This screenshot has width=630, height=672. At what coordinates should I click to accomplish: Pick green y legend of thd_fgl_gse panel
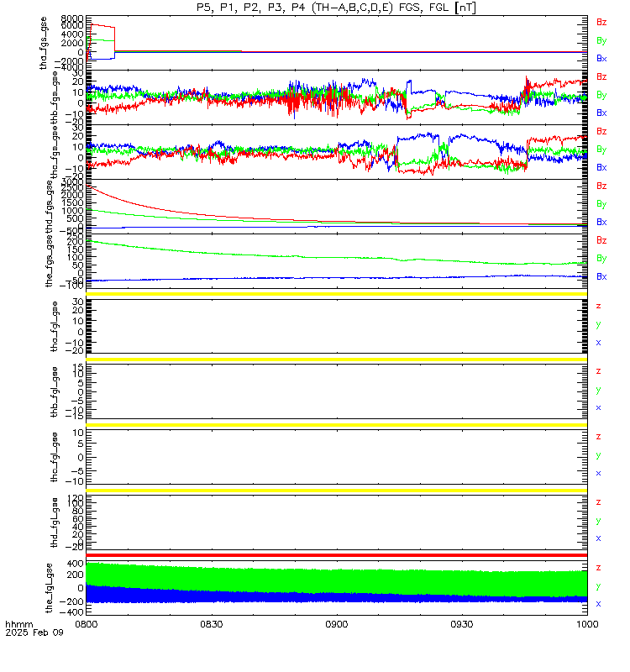[598, 521]
